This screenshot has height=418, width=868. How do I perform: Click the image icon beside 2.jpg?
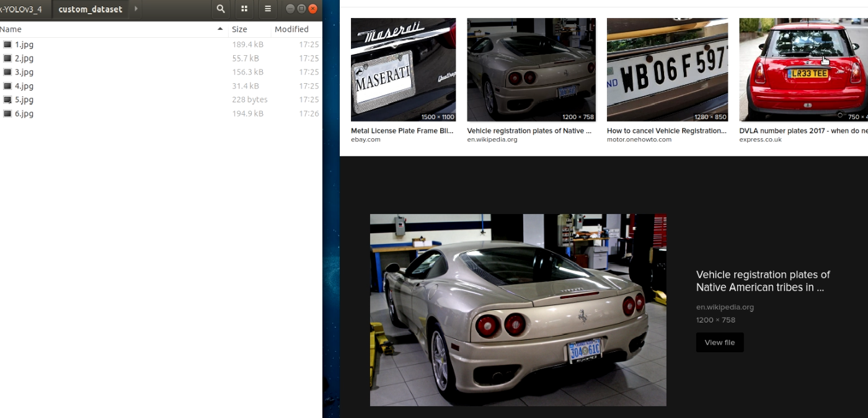coord(7,58)
